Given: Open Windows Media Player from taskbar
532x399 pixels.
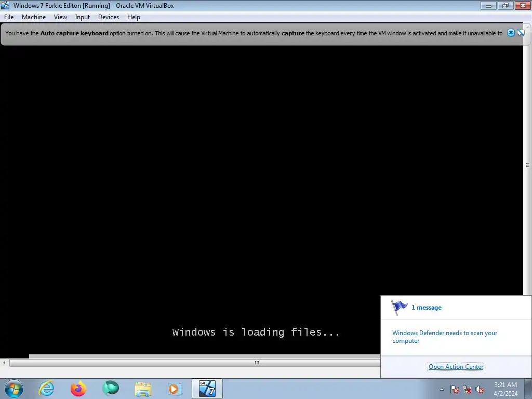Looking at the screenshot, I should [175, 389].
